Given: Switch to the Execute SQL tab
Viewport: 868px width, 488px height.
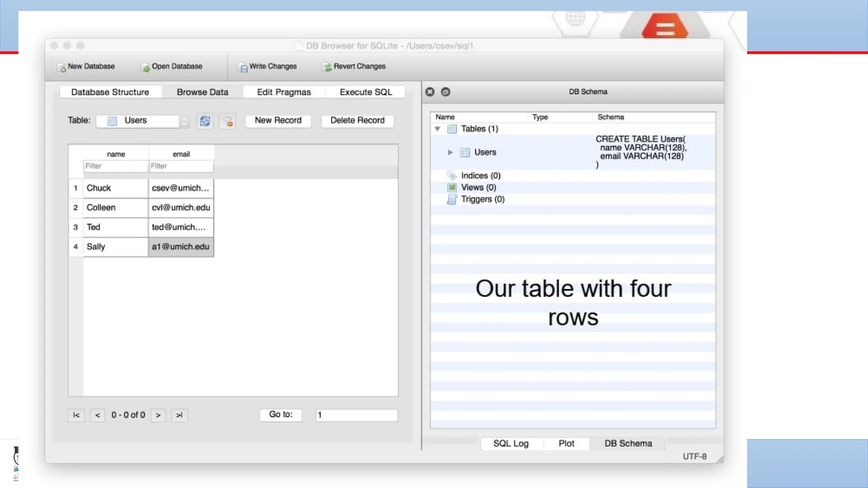Looking at the screenshot, I should coord(366,92).
